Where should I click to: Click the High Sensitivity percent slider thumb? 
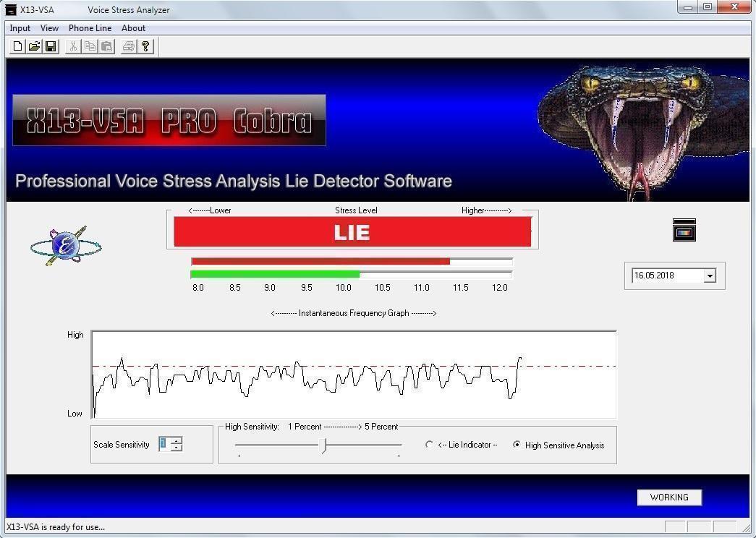(325, 445)
